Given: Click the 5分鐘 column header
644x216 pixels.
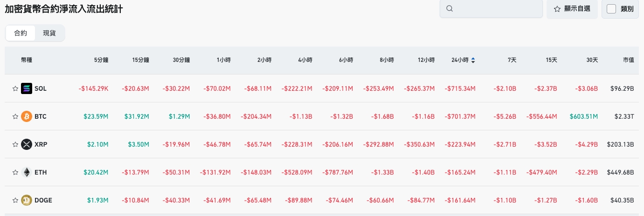Looking at the screenshot, I should point(101,60).
